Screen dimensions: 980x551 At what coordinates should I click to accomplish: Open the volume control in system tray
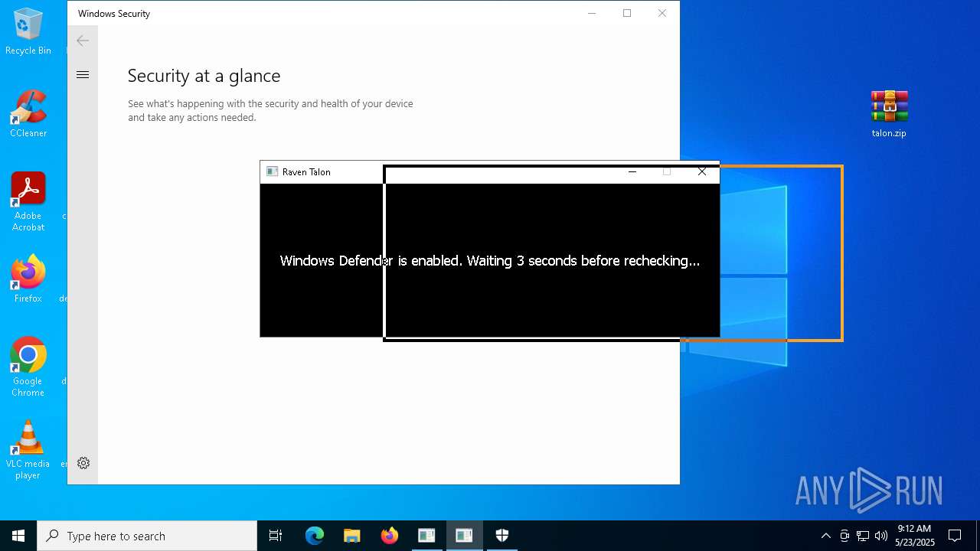click(x=881, y=536)
